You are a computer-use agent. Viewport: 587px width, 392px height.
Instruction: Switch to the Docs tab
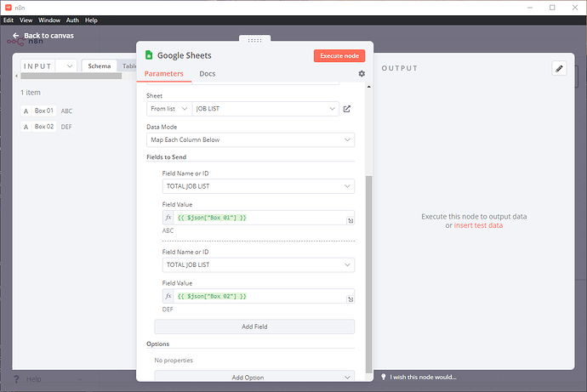point(208,74)
